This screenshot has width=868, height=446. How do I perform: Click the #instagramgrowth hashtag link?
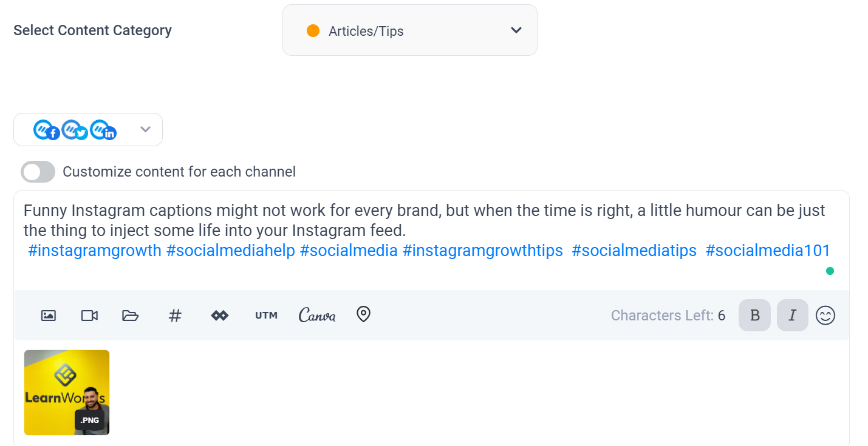(x=94, y=250)
